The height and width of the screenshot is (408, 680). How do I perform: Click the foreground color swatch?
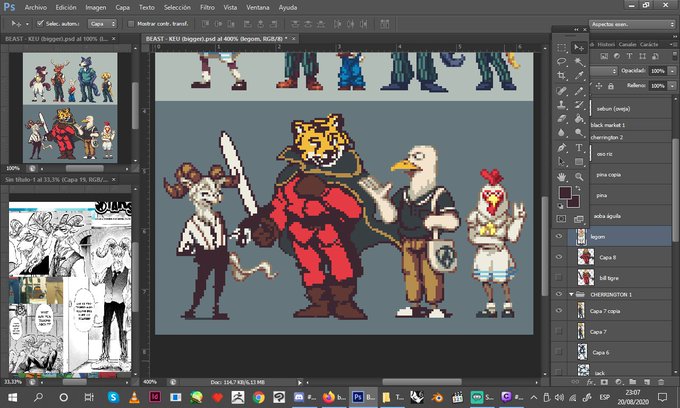(x=565, y=193)
